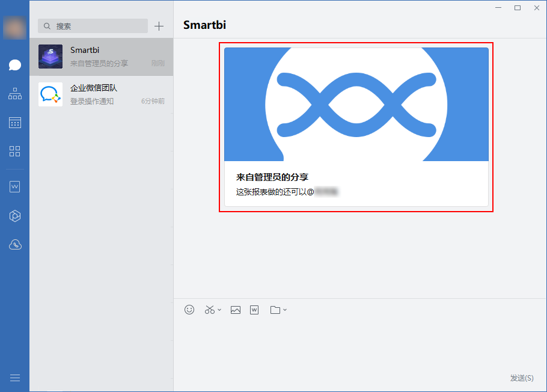The image size is (547, 392).
Task: Select the Smartbi conversation in list
Action: (x=101, y=57)
